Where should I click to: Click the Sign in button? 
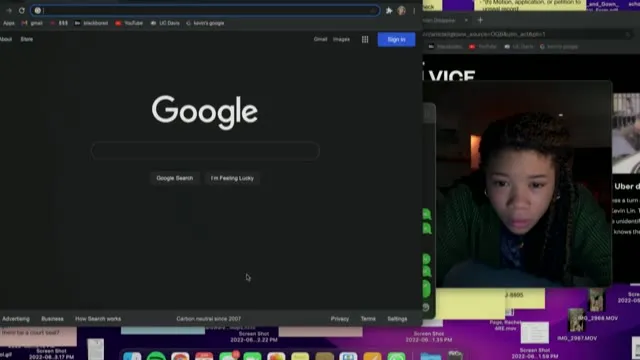tap(396, 40)
